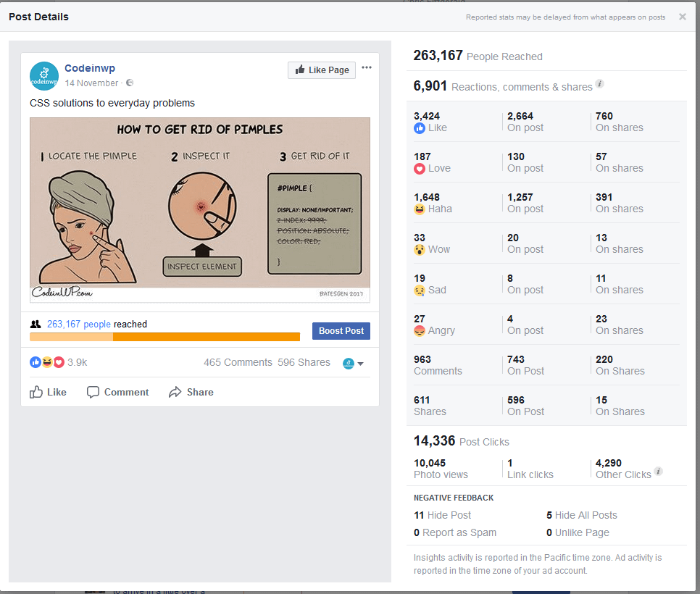This screenshot has height=594, width=700.
Task: Click the Share arrow button
Action: click(x=191, y=392)
